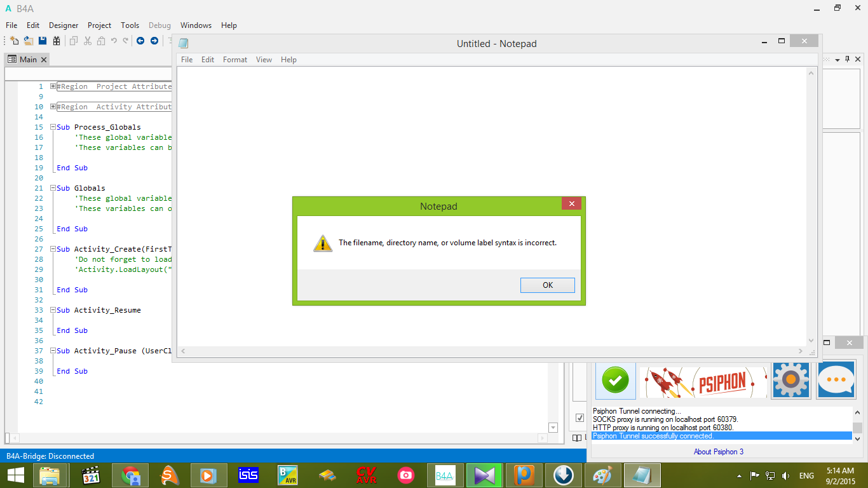Open the Format menu in Notepad

(234, 60)
